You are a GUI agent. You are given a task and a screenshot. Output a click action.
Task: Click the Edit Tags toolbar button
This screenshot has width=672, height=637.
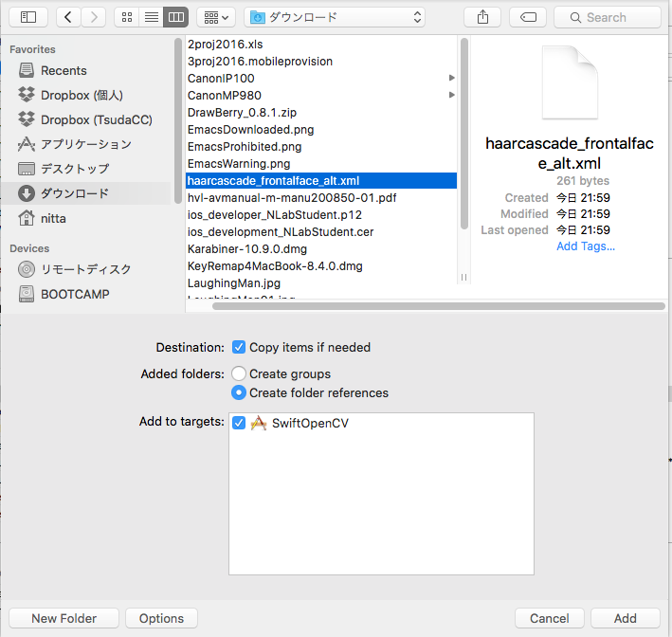click(x=527, y=17)
